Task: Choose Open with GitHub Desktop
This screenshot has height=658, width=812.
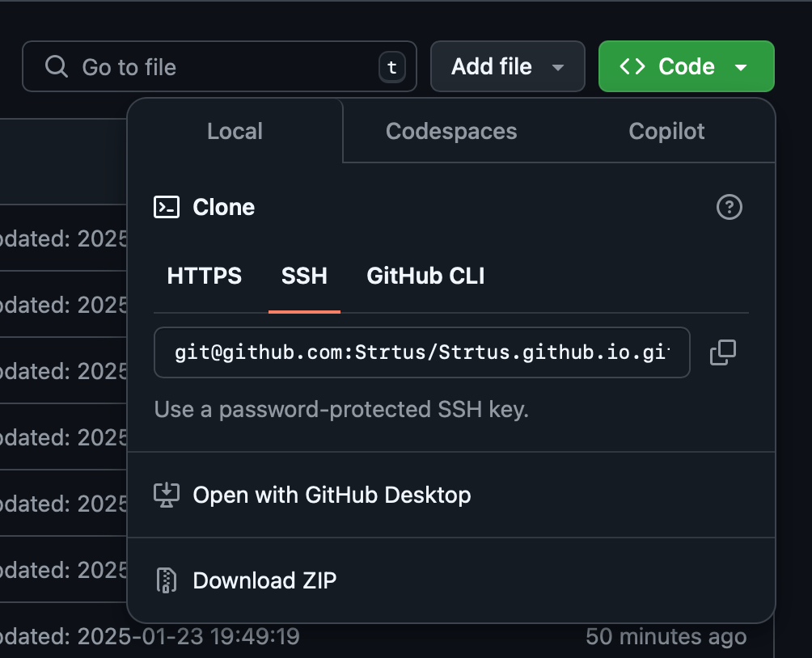Action: coord(332,495)
